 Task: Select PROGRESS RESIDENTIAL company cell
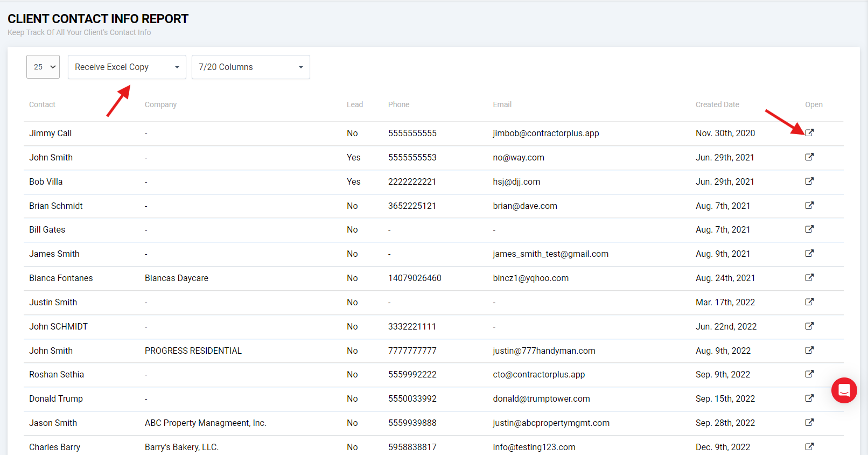click(193, 351)
